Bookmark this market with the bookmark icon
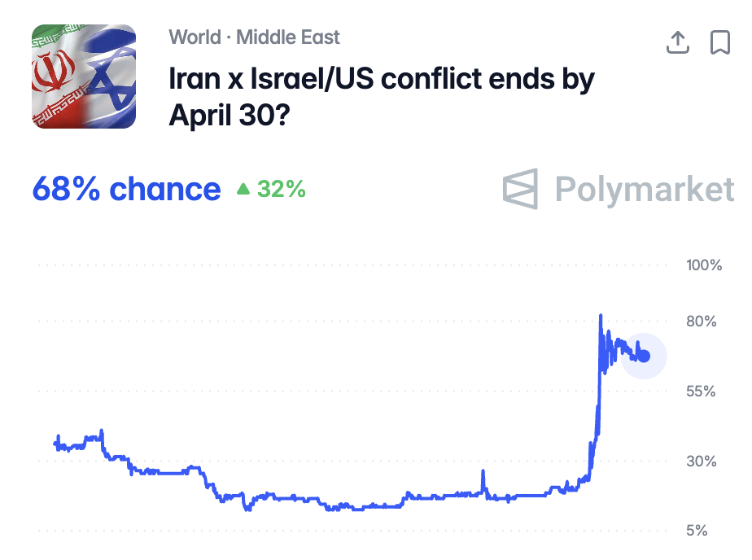The image size is (752, 560). (x=719, y=42)
